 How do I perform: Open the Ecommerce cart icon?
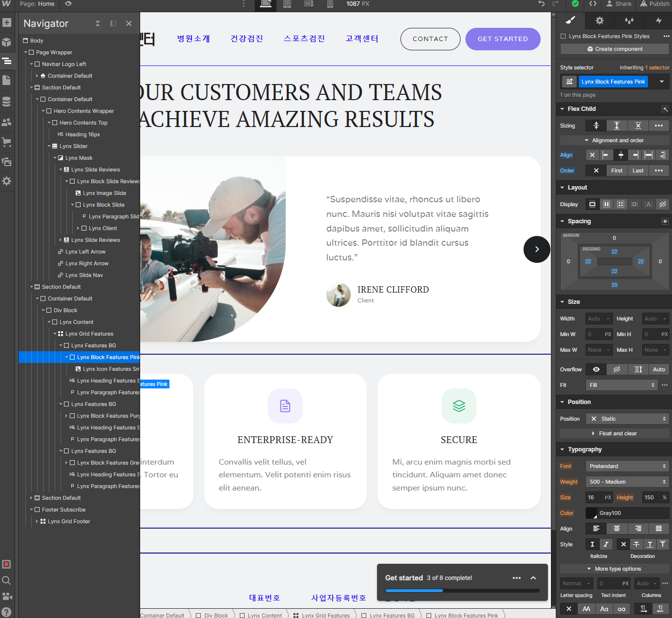pos(7,142)
